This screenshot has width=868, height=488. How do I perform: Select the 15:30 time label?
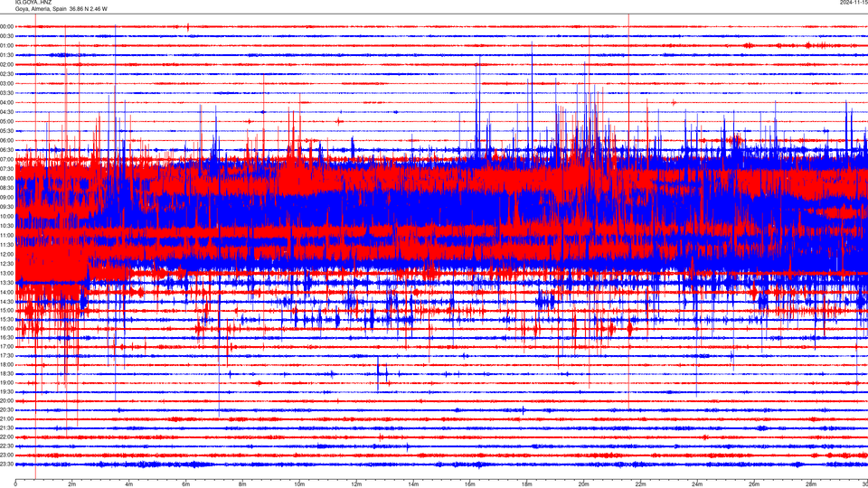click(6, 319)
